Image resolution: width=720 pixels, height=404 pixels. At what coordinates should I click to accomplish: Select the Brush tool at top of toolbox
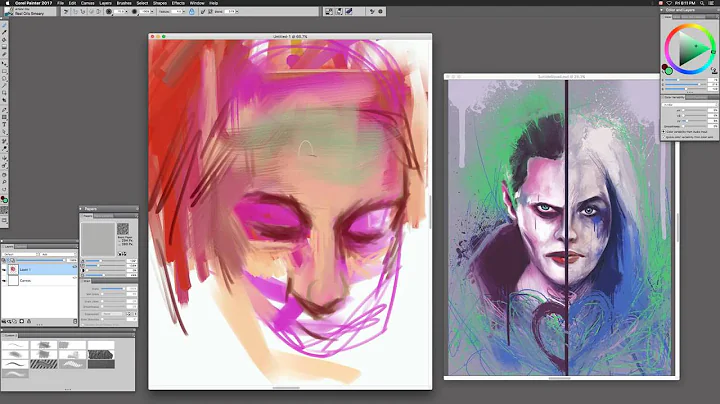pyautogui.click(x=5, y=24)
